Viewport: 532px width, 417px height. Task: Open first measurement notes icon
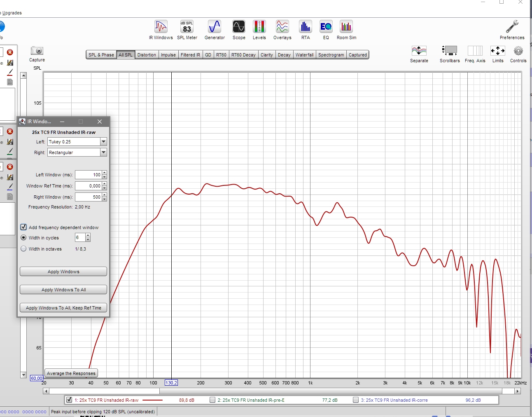click(x=10, y=82)
